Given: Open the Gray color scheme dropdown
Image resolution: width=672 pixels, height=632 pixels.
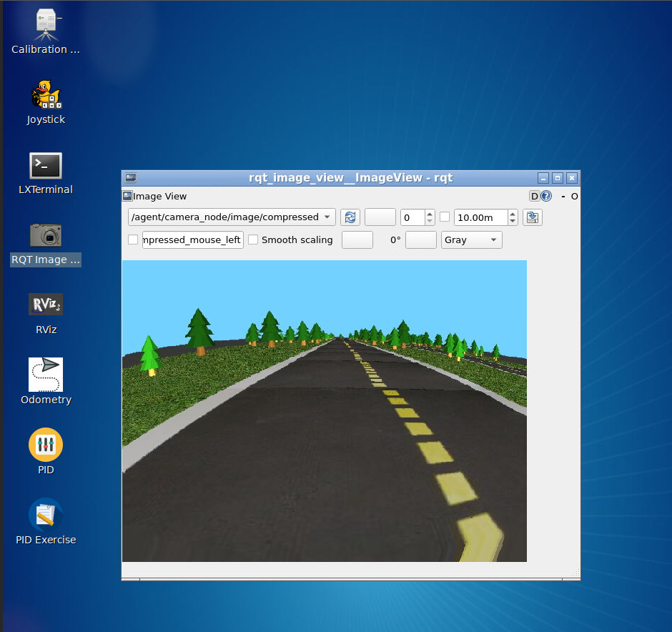Looking at the screenshot, I should coord(471,240).
